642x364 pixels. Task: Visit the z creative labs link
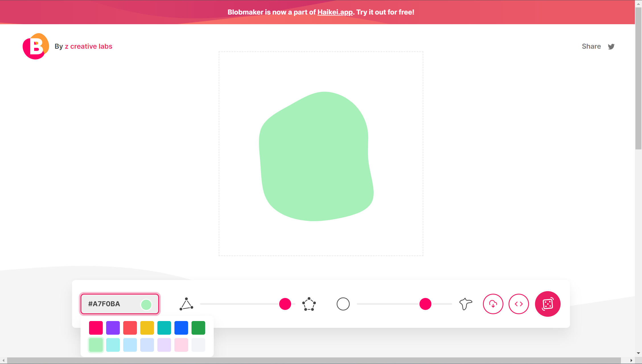click(89, 46)
